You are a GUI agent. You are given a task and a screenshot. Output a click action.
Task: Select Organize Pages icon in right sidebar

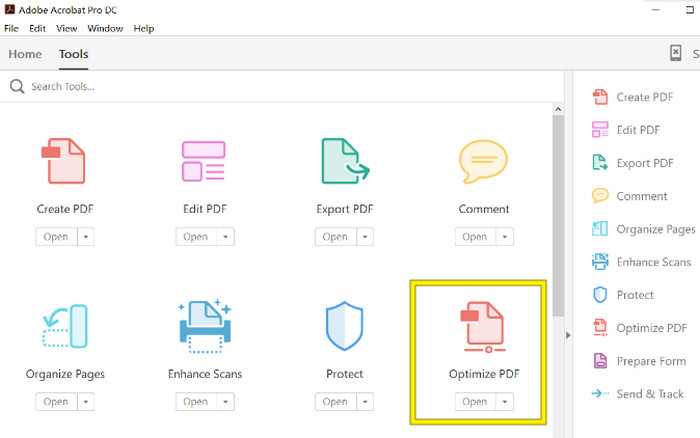tap(600, 229)
